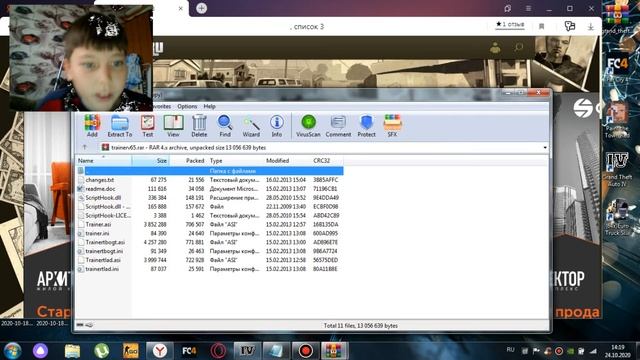Click the browser bookmark icon
640x360 pixels.
point(542,27)
